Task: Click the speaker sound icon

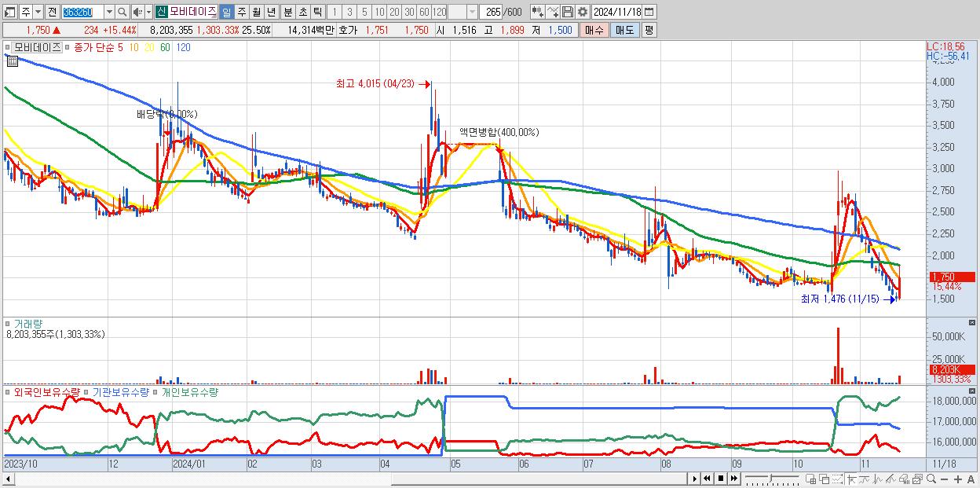Action: click(x=137, y=12)
